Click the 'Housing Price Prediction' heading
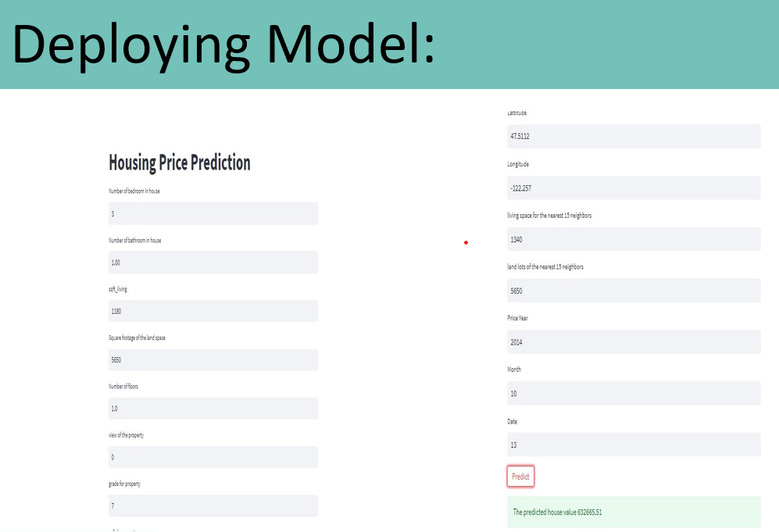779x532 pixels. tap(180, 162)
